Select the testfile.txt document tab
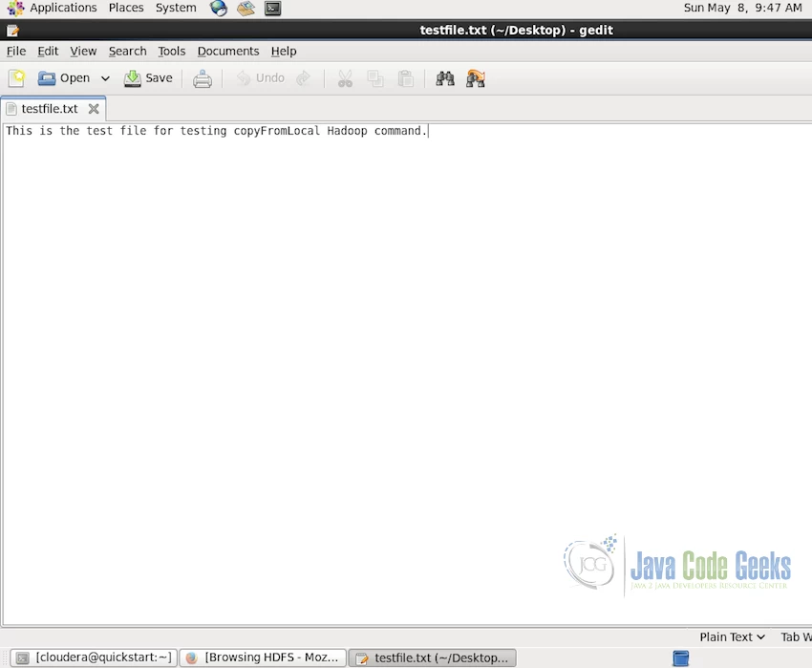812x668 pixels. pyautogui.click(x=49, y=109)
